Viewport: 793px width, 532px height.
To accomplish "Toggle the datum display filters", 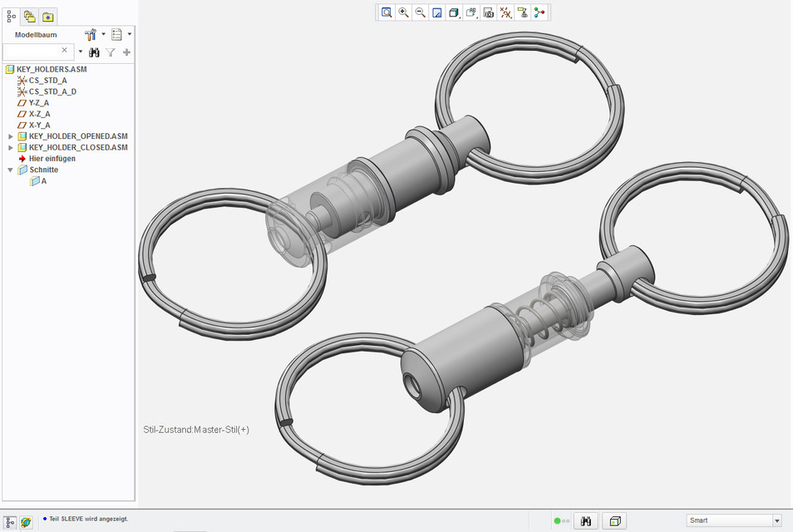I will [x=505, y=12].
